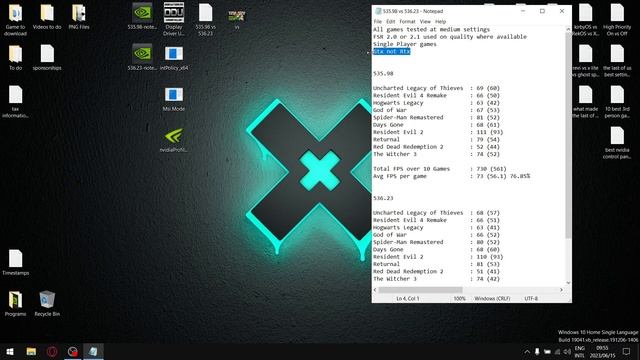Open the Notepad Help menu
The width and height of the screenshot is (640, 360).
click(x=440, y=22)
